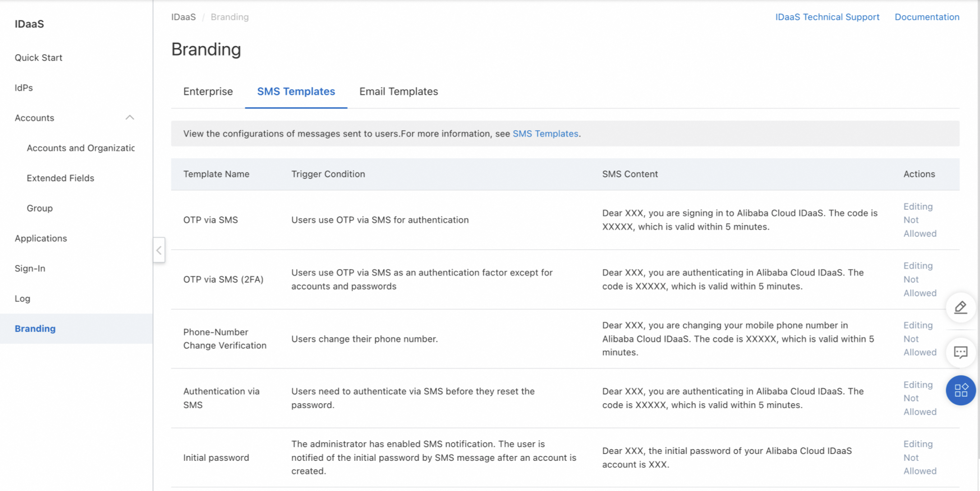Open Quick Start in the sidebar

click(x=38, y=58)
